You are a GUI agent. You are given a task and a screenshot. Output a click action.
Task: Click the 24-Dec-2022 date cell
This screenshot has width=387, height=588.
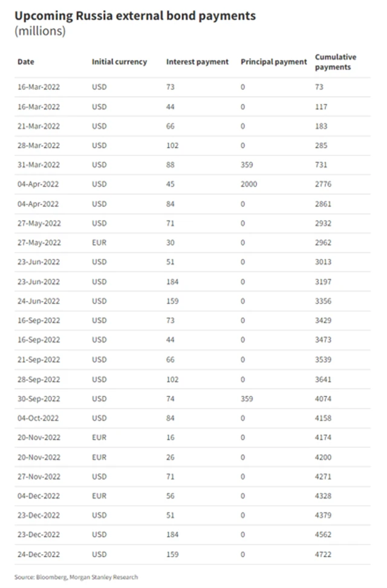tap(39, 555)
